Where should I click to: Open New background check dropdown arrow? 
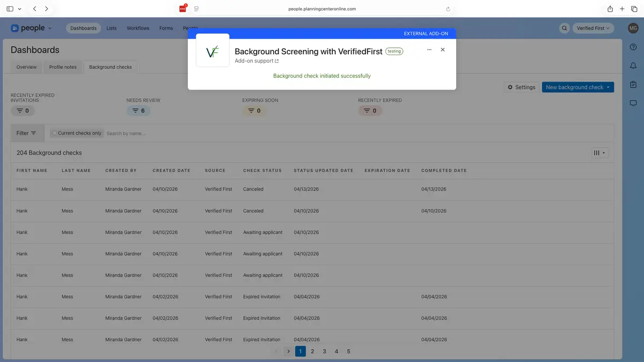click(x=608, y=87)
